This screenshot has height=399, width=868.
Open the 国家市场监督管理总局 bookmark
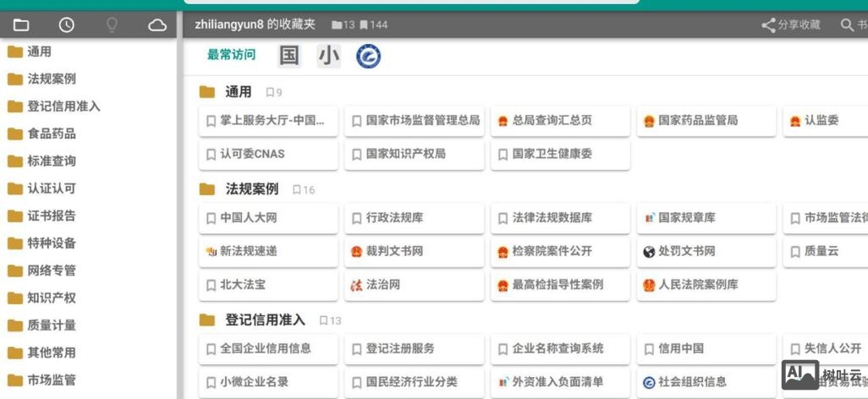tap(414, 121)
